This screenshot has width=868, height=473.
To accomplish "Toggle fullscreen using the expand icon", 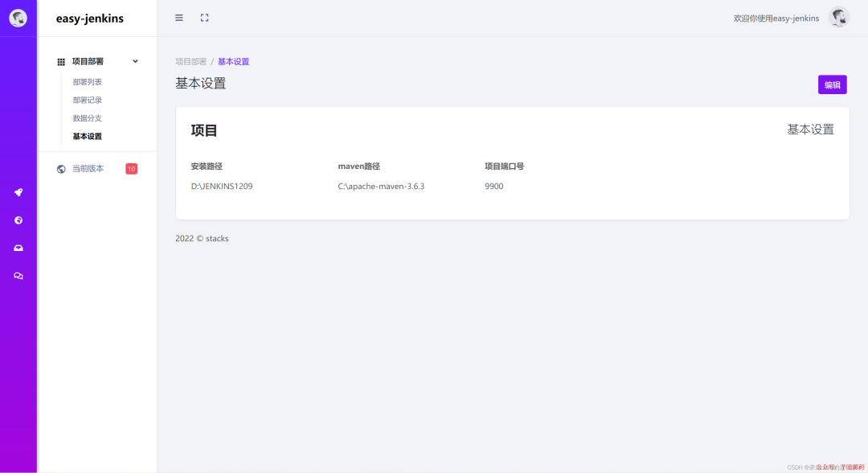I will 204,17.
